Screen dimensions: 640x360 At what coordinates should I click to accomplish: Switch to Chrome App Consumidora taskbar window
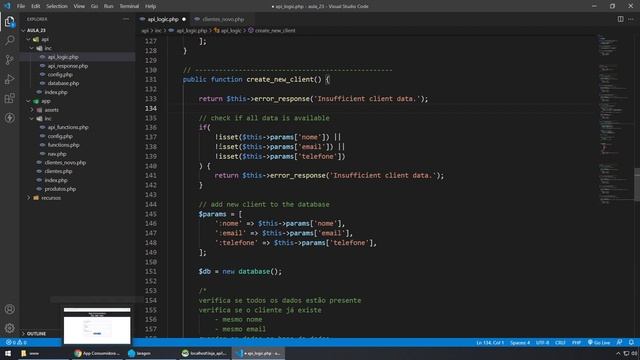coord(98,353)
